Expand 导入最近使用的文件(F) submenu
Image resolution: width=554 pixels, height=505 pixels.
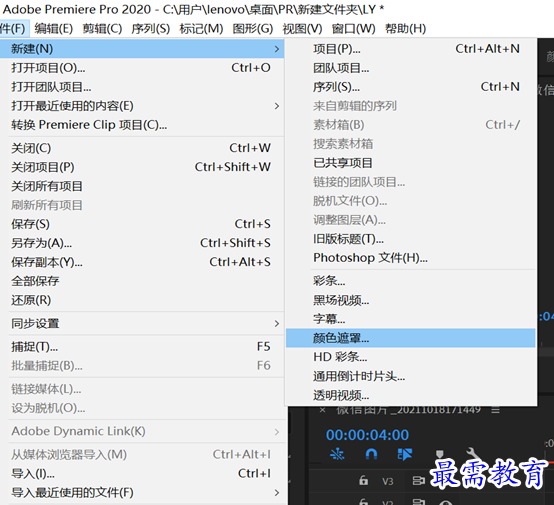pos(277,492)
